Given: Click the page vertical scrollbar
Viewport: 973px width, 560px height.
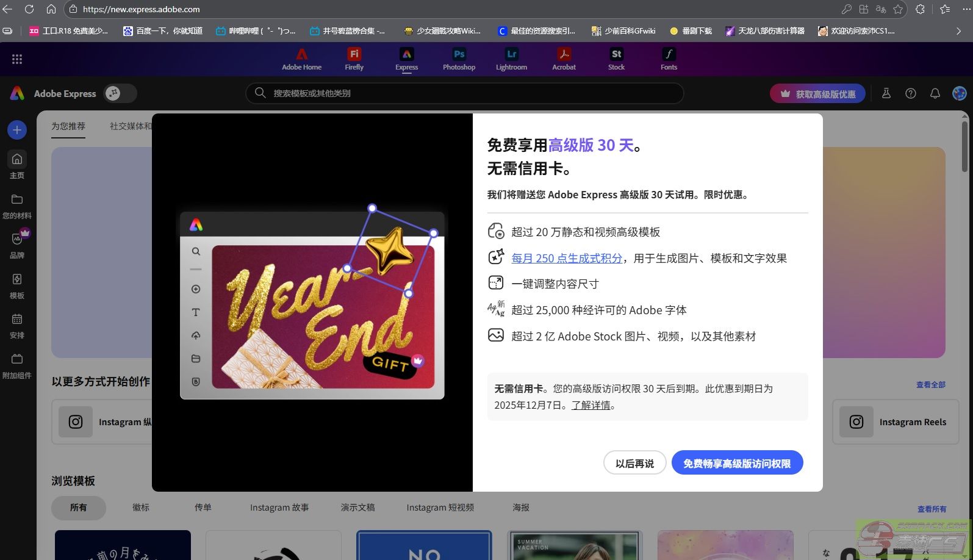Looking at the screenshot, I should [x=965, y=146].
